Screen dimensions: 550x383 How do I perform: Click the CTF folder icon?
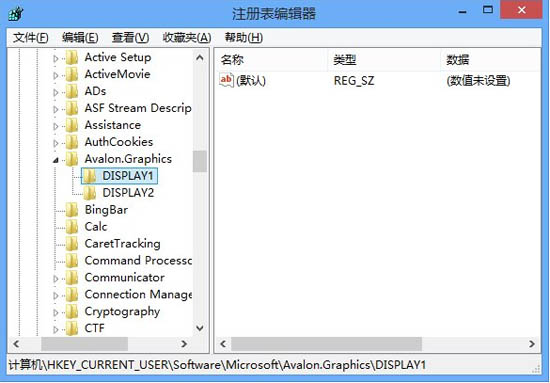pyautogui.click(x=72, y=328)
